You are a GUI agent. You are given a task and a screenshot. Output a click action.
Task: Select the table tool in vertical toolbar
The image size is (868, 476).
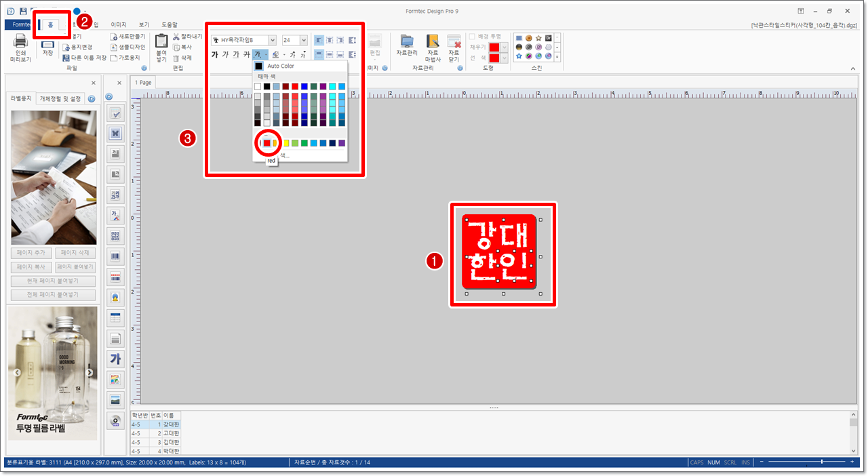click(x=115, y=318)
